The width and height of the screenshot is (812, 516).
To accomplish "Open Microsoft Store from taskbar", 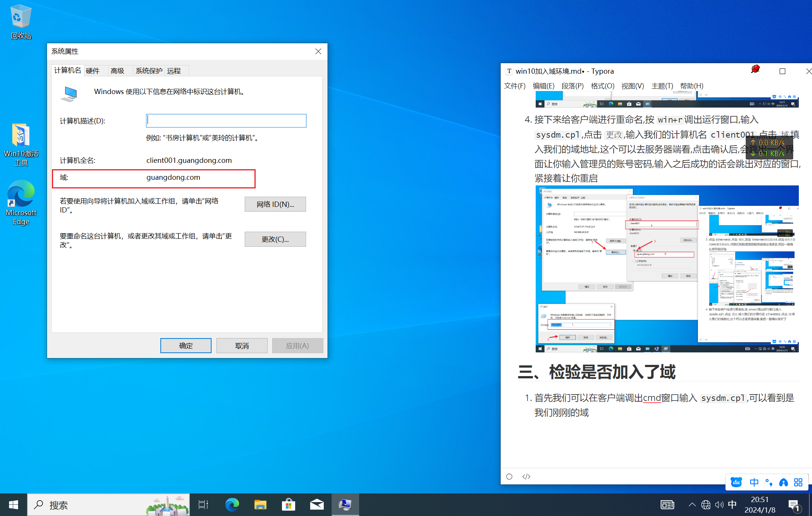I will [x=288, y=505].
